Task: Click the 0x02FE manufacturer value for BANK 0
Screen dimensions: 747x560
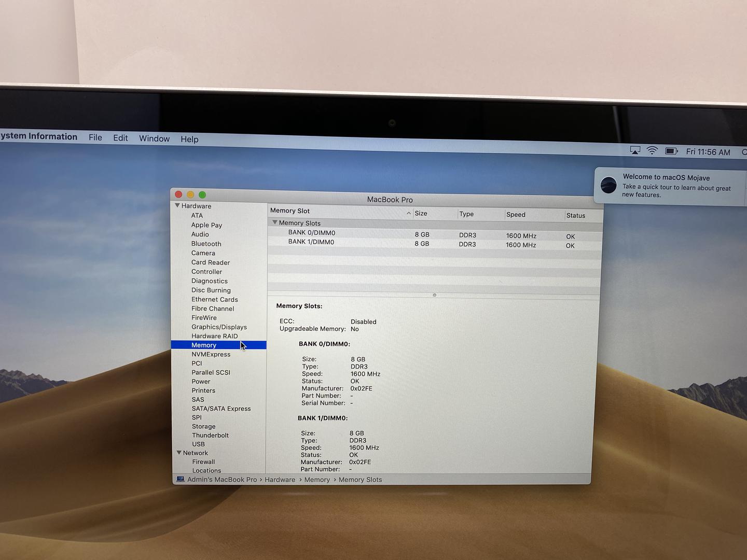Action: tap(361, 388)
